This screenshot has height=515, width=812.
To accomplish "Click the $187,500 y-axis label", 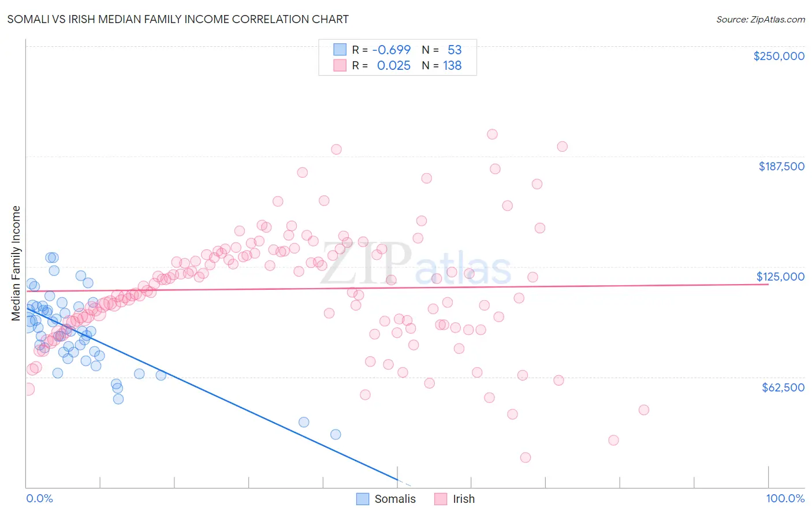I will tap(781, 166).
